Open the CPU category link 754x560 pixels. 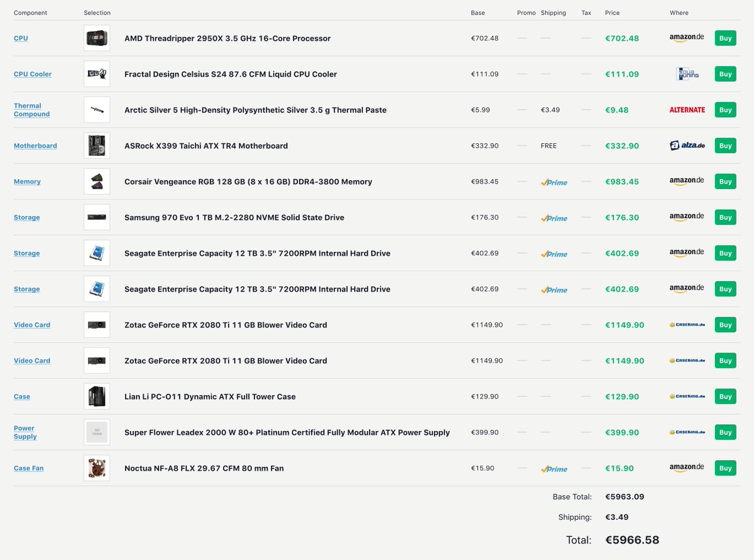pyautogui.click(x=21, y=38)
